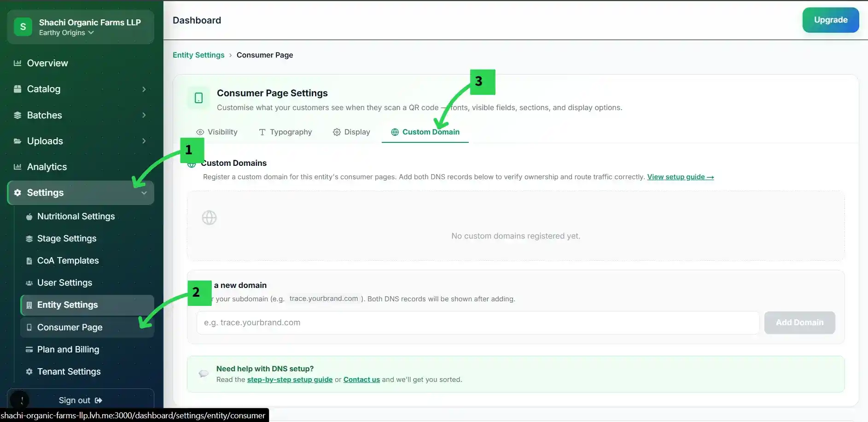Open User Settings page
Screen dimensions: 868x422
(x=87, y=283)
